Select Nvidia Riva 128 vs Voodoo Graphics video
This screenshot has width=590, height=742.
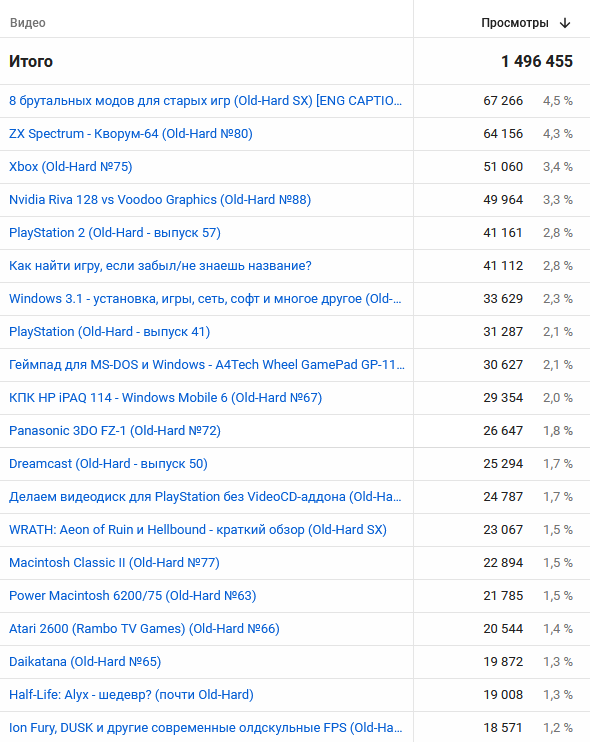160,200
